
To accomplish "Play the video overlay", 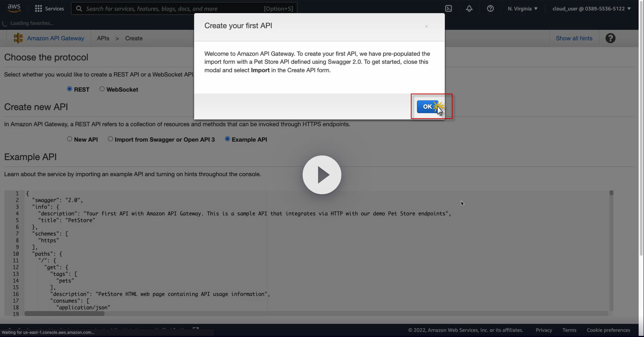I will coord(322,175).
